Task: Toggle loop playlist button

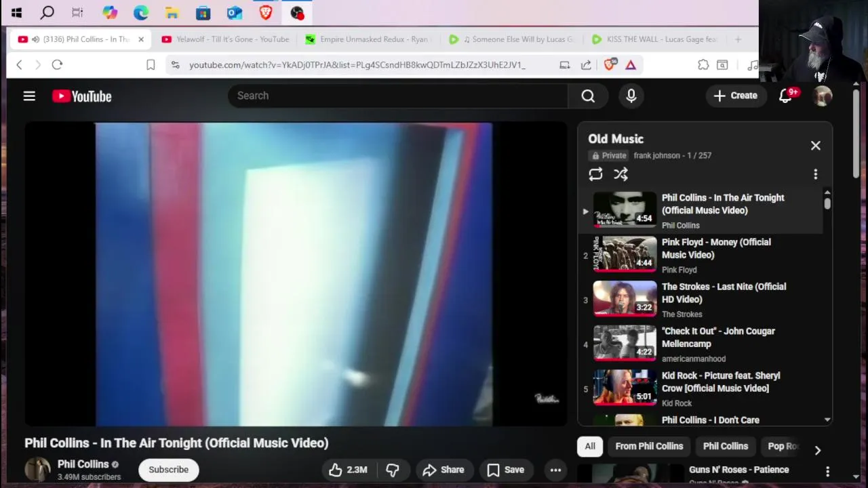Action: click(595, 174)
